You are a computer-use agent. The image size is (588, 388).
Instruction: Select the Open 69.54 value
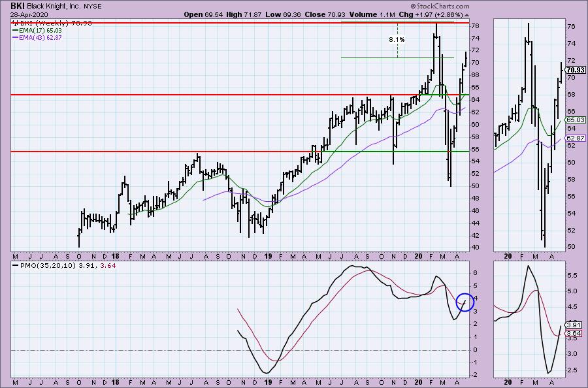pyautogui.click(x=203, y=14)
